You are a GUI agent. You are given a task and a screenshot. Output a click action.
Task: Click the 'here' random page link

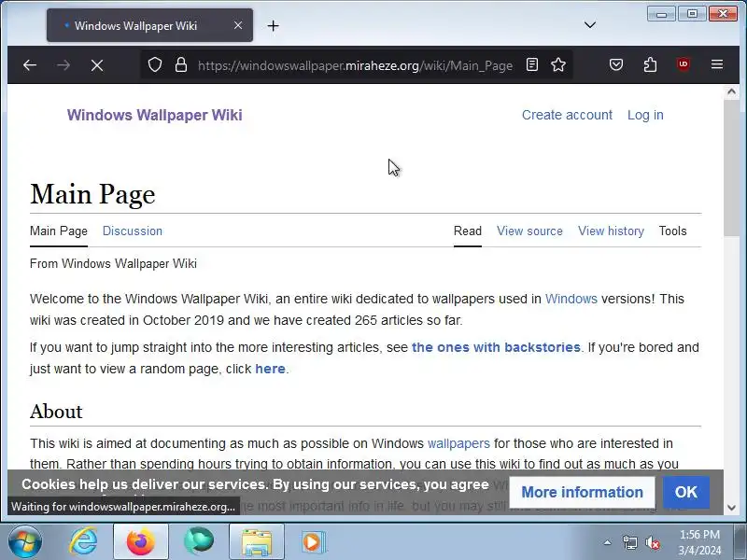(270, 369)
